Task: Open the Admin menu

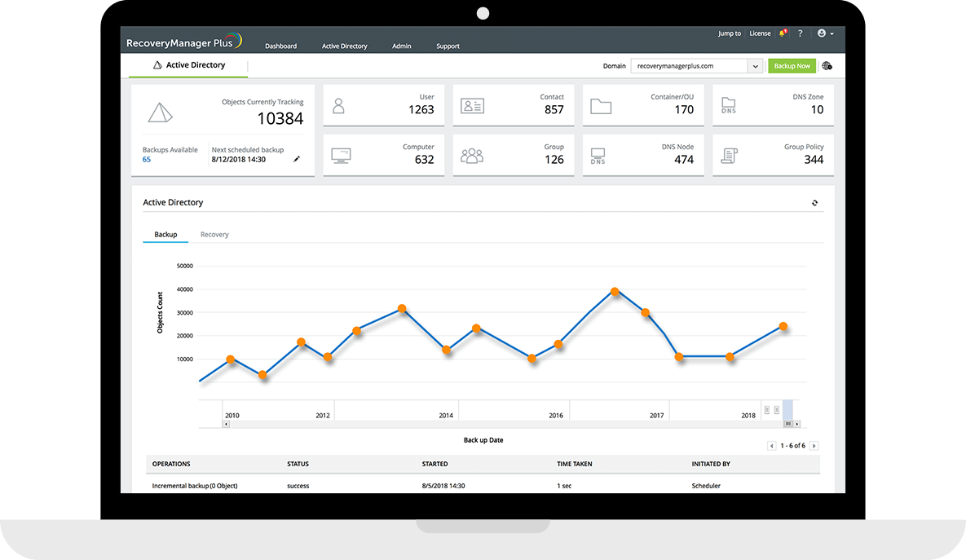Action: click(x=402, y=46)
